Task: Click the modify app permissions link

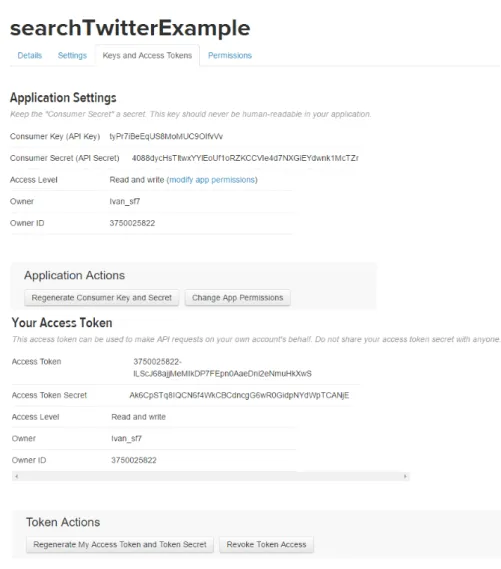Action: (212, 180)
